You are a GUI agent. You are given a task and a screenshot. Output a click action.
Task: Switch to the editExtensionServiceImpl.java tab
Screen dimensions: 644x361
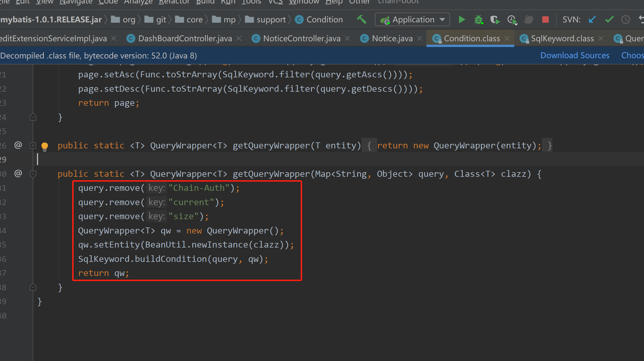click(x=53, y=38)
